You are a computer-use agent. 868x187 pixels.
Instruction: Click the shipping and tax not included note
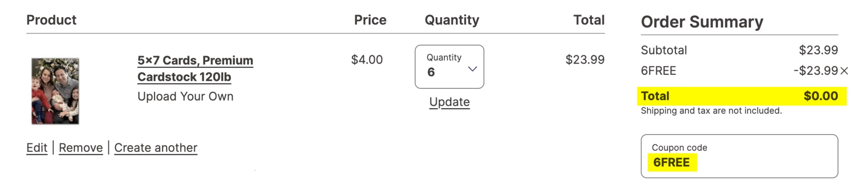(711, 111)
